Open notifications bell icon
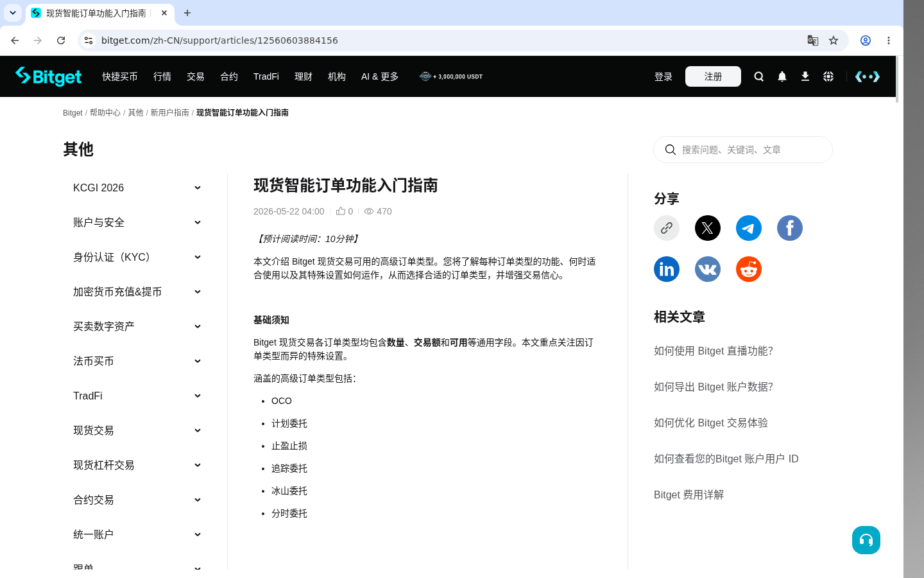This screenshot has height=578, width=924. 782,76
